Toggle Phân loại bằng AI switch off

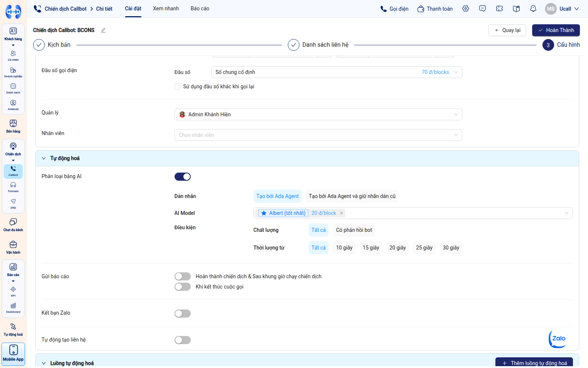183,177
